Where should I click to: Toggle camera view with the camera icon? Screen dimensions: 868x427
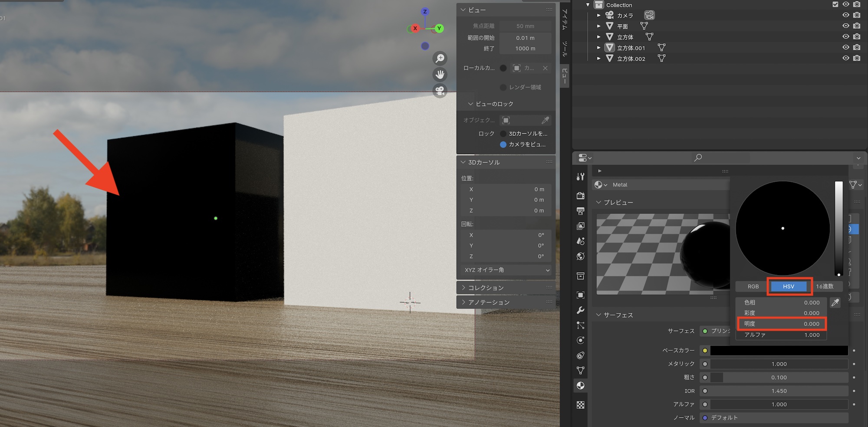click(440, 91)
